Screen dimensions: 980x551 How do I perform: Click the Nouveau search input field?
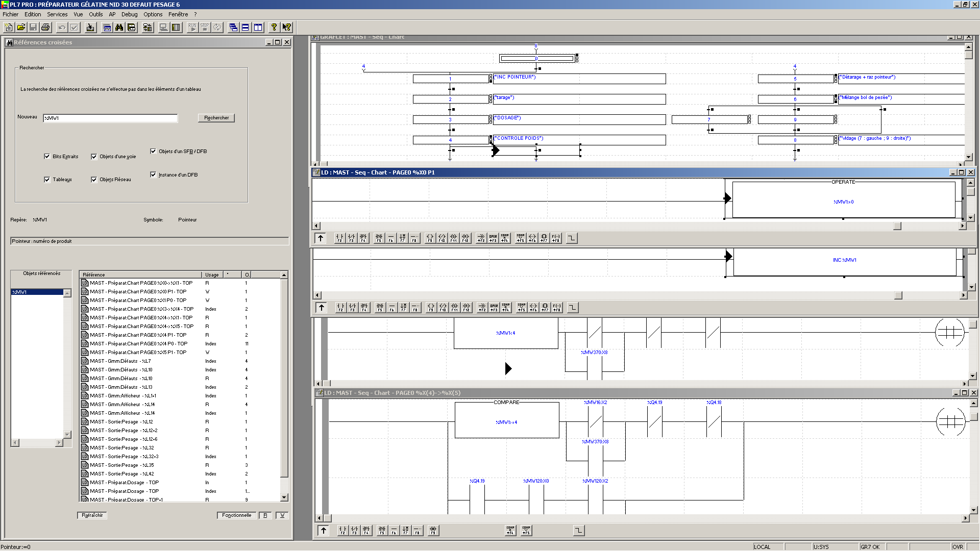pyautogui.click(x=110, y=118)
